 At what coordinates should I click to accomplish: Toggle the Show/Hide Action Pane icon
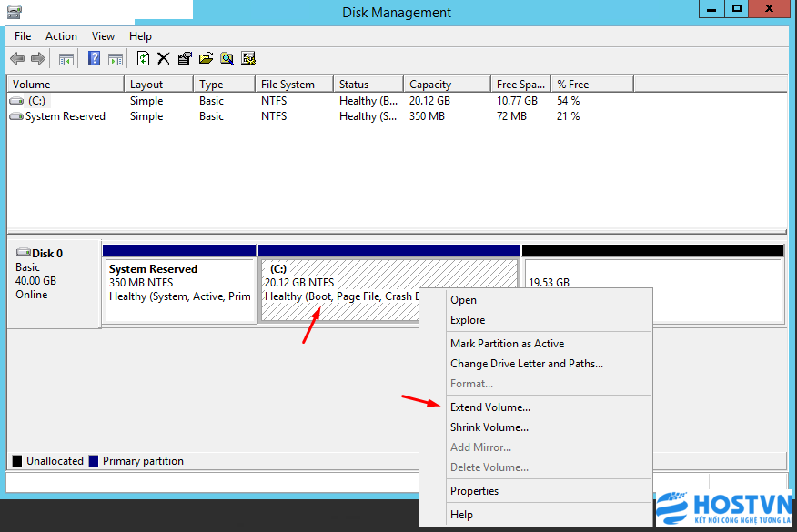click(x=116, y=59)
